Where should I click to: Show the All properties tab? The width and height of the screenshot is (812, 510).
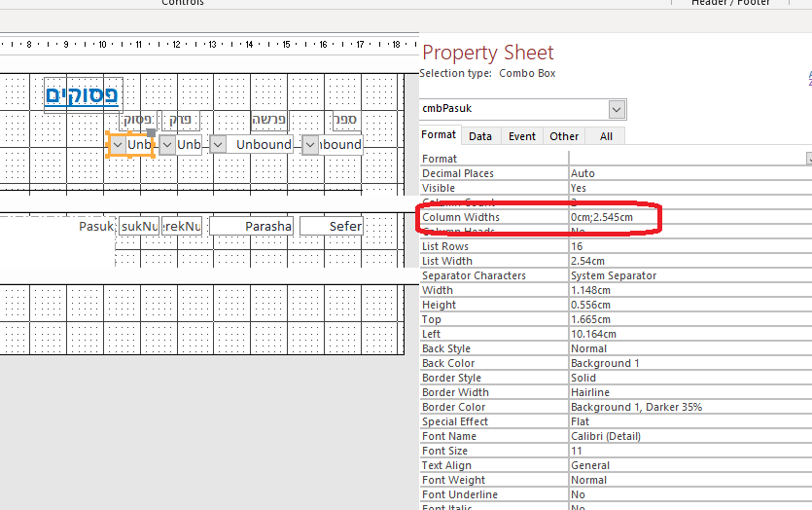[x=606, y=136]
